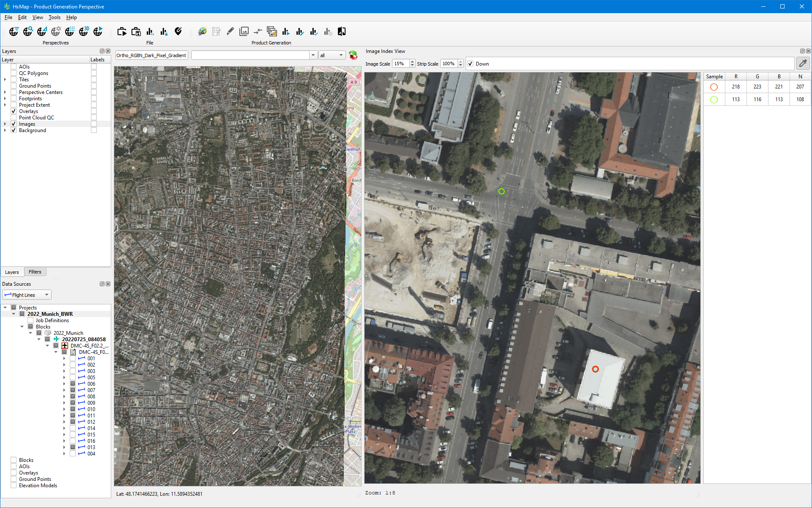Image resolution: width=812 pixels, height=508 pixels.
Task: Click the pencil edit tool icon
Action: coord(230,31)
